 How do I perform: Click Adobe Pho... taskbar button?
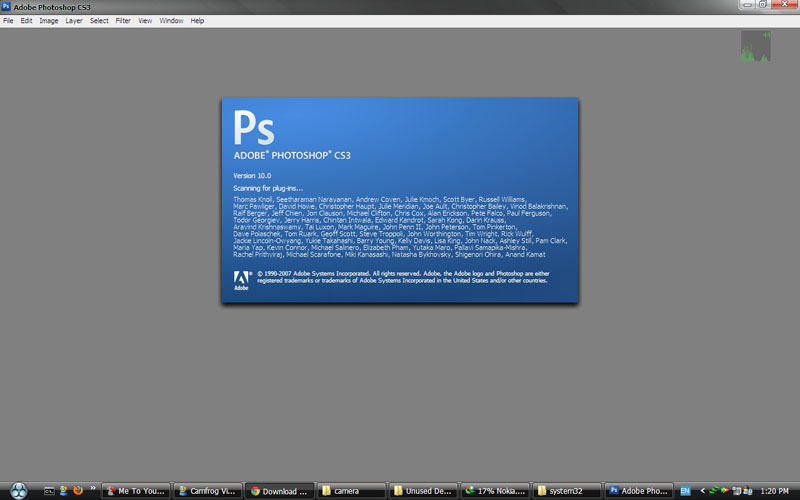[x=639, y=491]
